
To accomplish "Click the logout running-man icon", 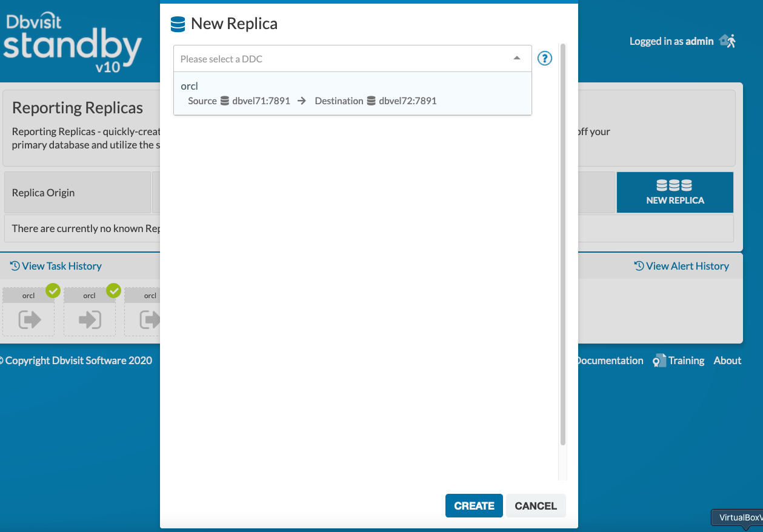I will tap(727, 41).
